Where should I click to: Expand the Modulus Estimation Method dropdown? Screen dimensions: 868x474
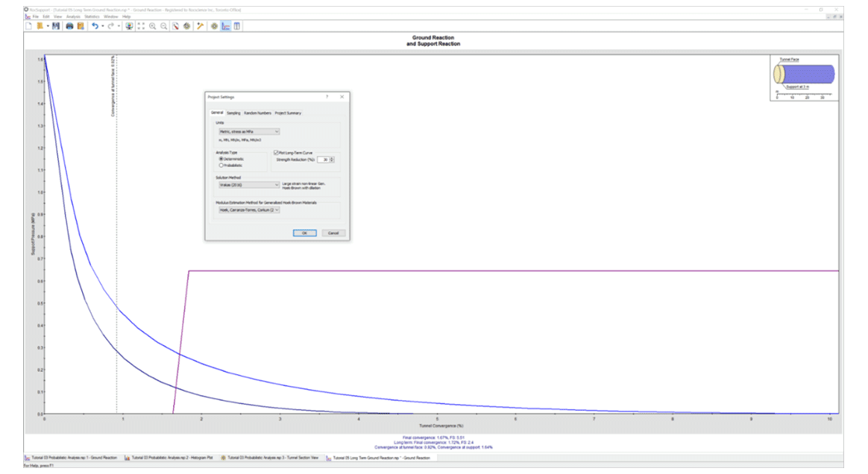(x=249, y=210)
